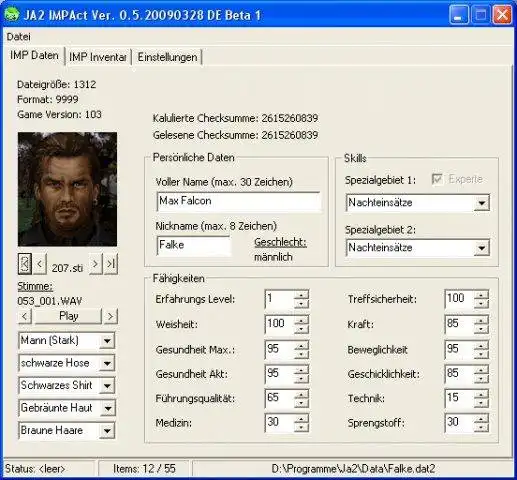Screen dimensions: 517x480
Task: Open the Braune Haare dropdown
Action: (107, 431)
